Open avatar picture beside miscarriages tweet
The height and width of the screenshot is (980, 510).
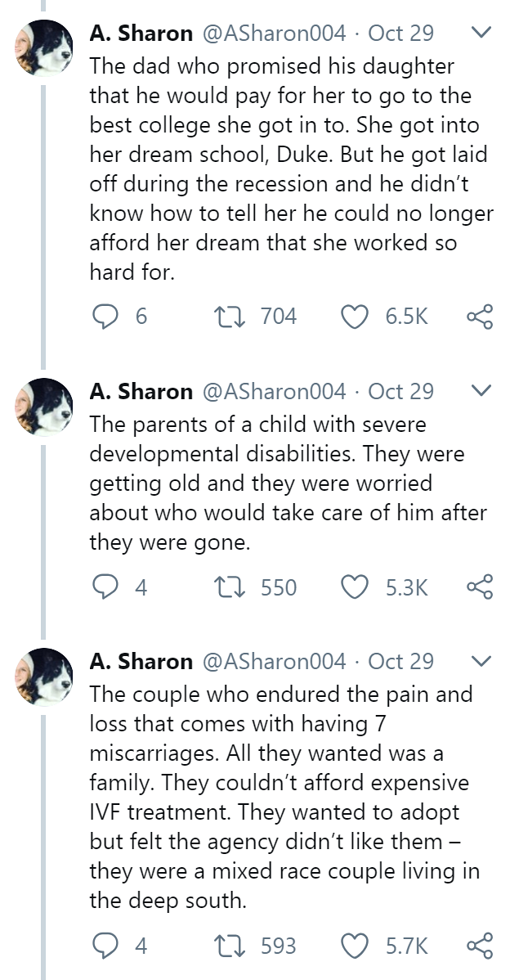(43, 677)
